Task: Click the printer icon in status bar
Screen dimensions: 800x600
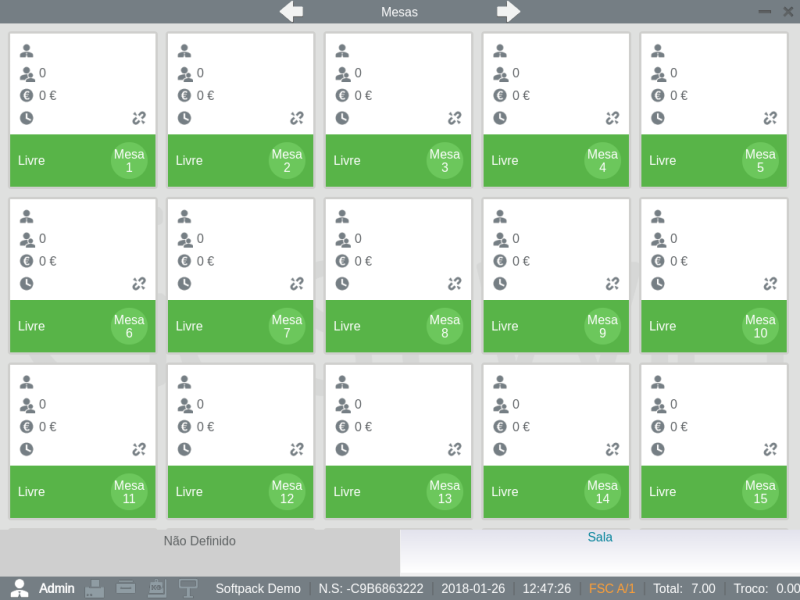Action: point(95,588)
